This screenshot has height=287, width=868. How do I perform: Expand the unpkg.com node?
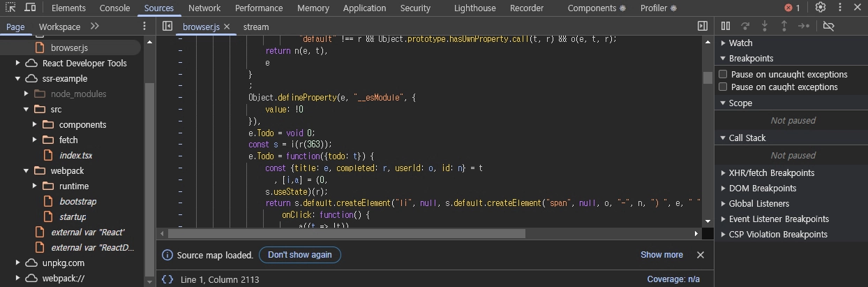[18, 263]
